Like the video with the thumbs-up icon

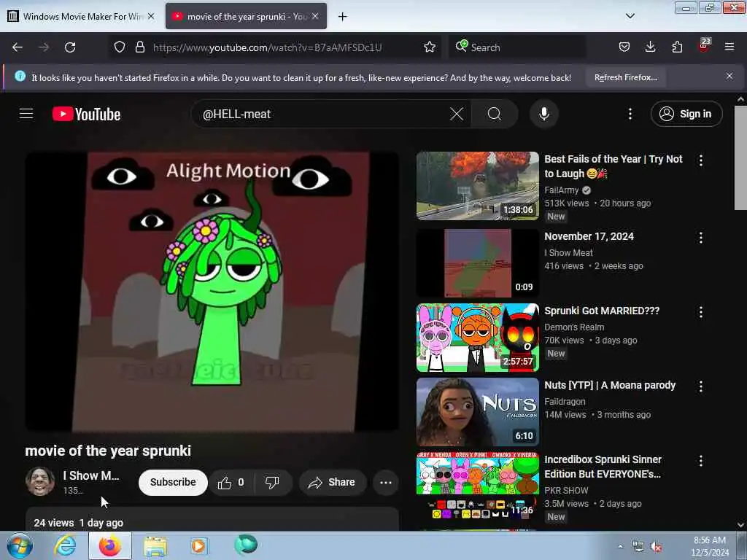[x=232, y=483]
